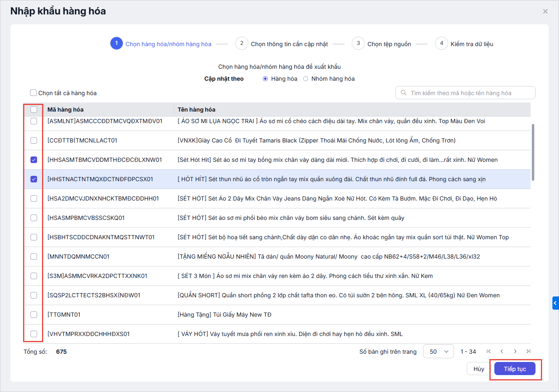Click the 'Hủy' cancel button
Image resolution: width=559 pixels, height=392 pixels.
tap(478, 369)
